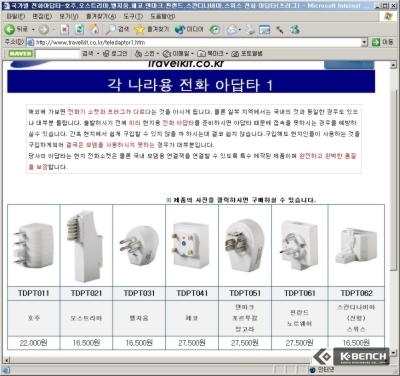Viewport: 400px width, 376px height.
Task: Expand the address bar dropdown arrow
Action: pos(364,42)
